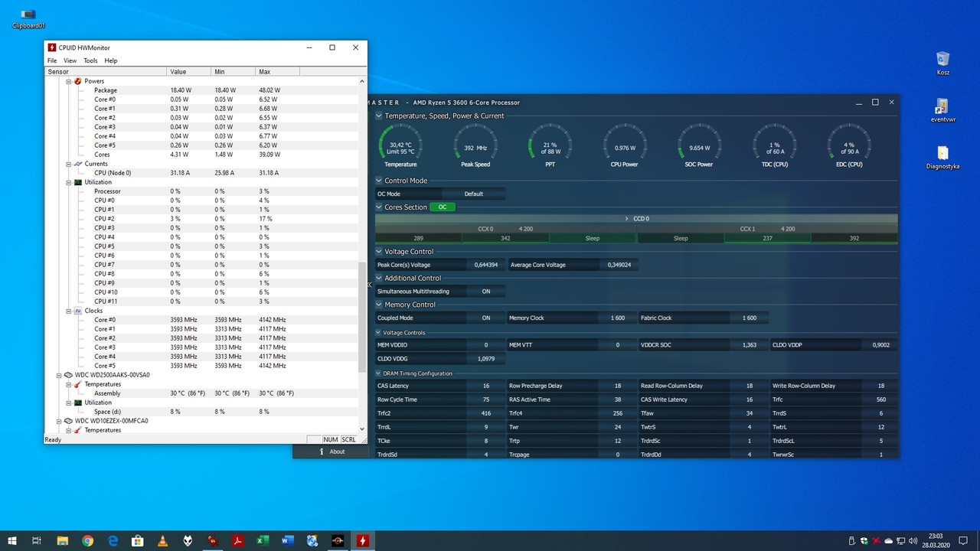Collapse the Voltage Control section

coord(378,252)
